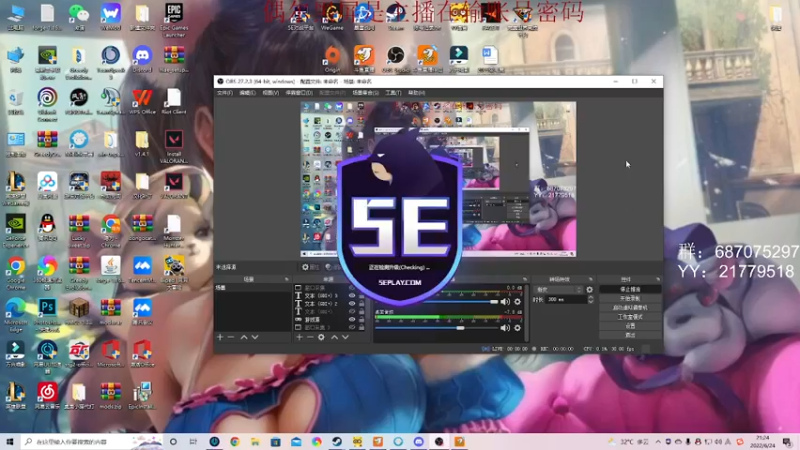The image size is (800, 450).
Task: Open the Discord desktop shortcut
Action: (142, 60)
